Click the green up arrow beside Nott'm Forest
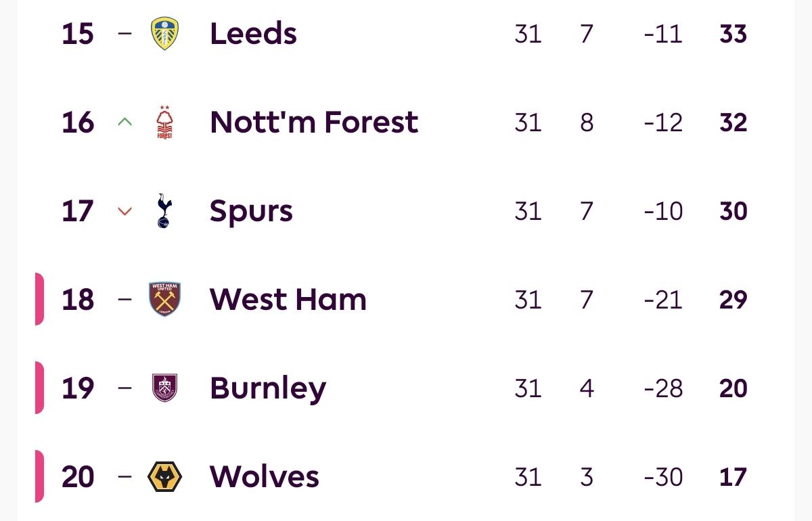The height and width of the screenshot is (521, 812). (x=125, y=122)
